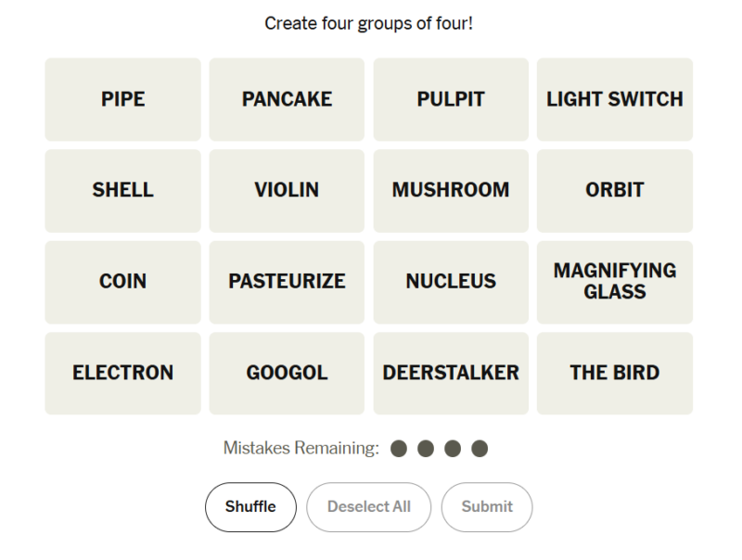Click the MUSHROOM tile
The height and width of the screenshot is (560, 742).
[x=451, y=190]
